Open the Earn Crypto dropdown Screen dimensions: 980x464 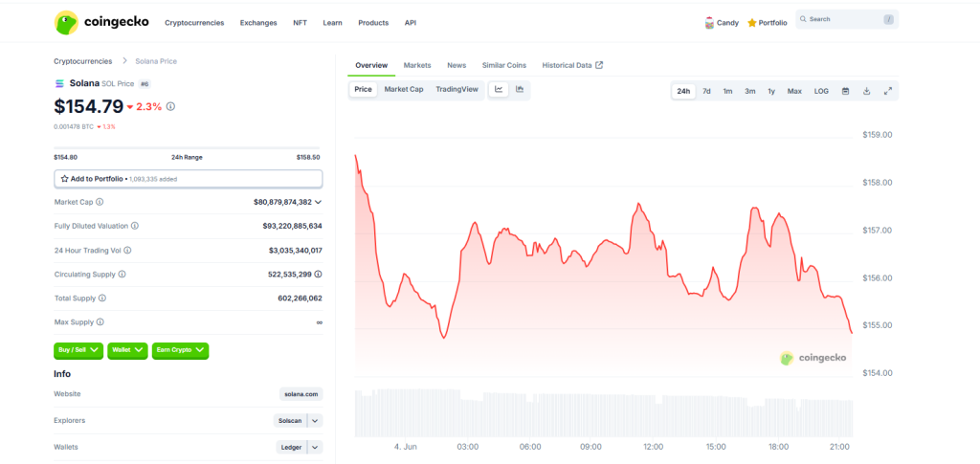click(x=180, y=351)
